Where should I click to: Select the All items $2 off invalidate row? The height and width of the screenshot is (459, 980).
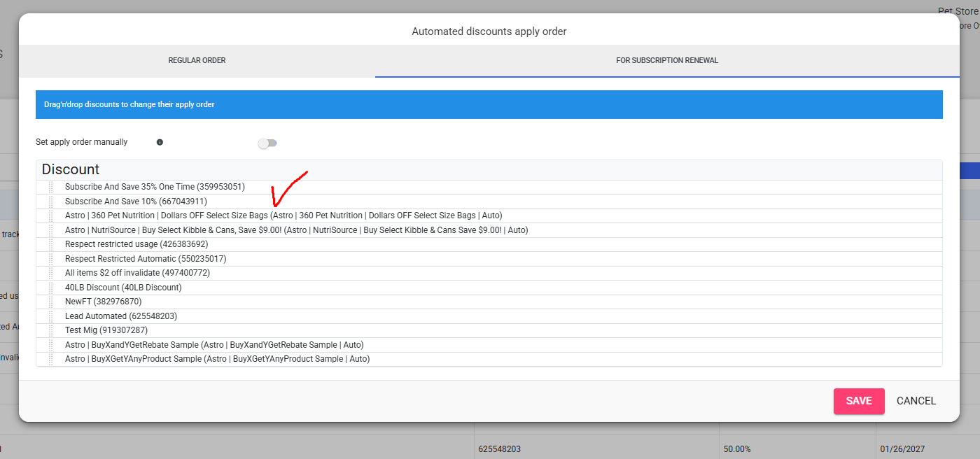[137, 273]
